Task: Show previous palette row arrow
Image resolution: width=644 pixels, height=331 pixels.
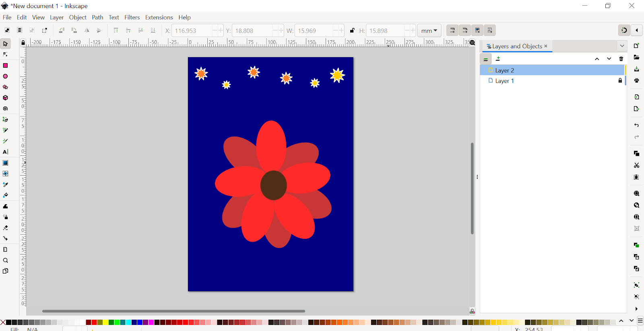Action: [621, 321]
